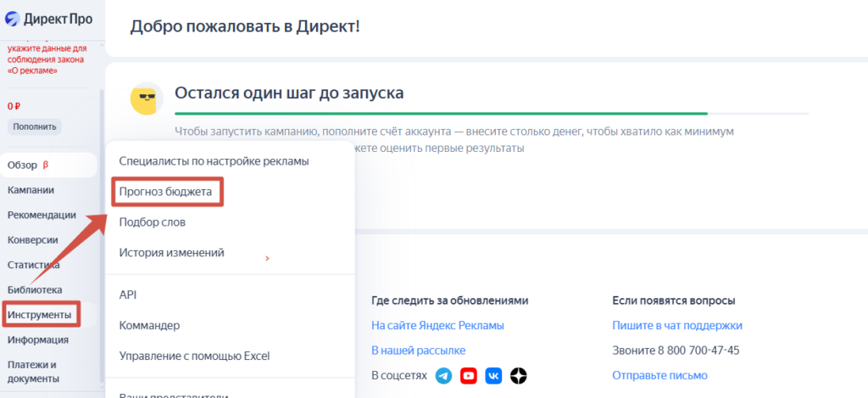Click the red ad law notice text
The width and height of the screenshot is (868, 398).
tap(47, 59)
